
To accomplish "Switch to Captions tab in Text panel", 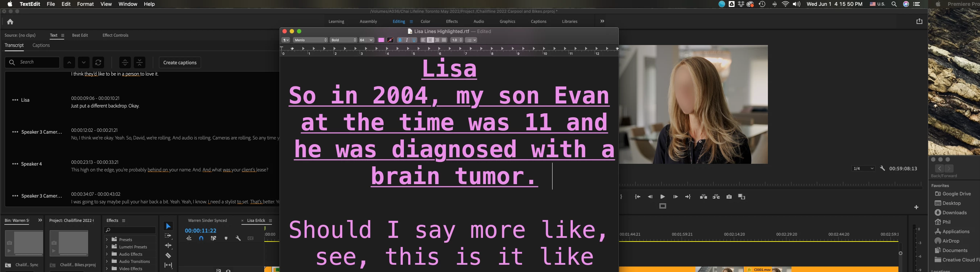I will pos(41,45).
